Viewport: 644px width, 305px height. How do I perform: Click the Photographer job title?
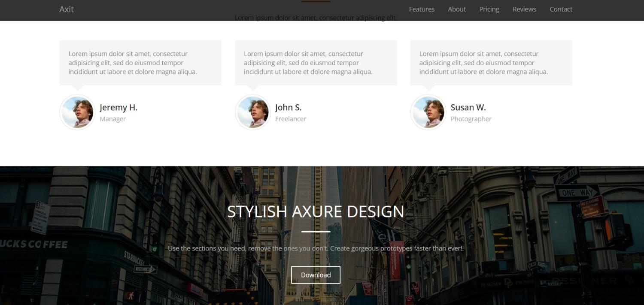point(471,119)
